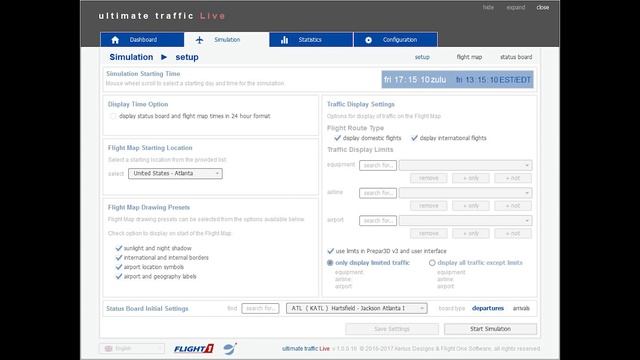
Task: Toggle use limits in Prepar3D checkbox
Action: 331,251
